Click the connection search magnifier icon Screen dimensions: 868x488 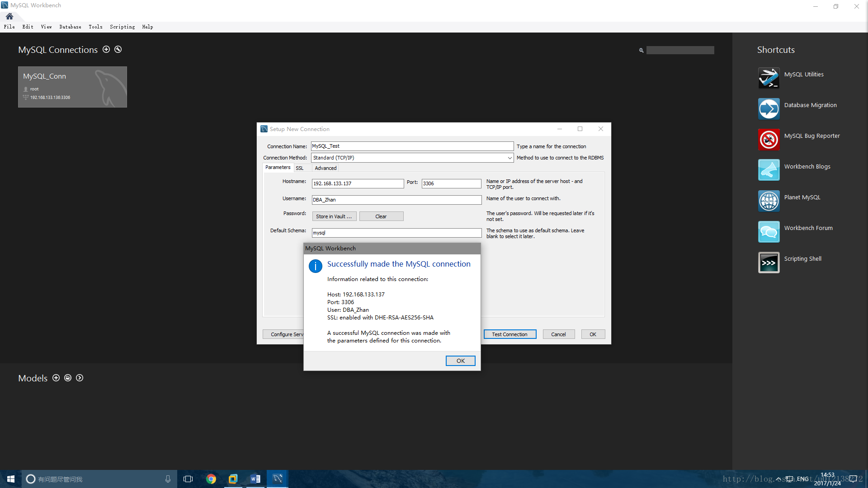641,50
